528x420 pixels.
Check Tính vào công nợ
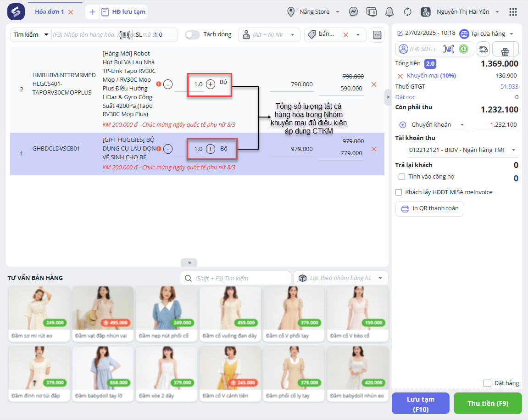[402, 177]
